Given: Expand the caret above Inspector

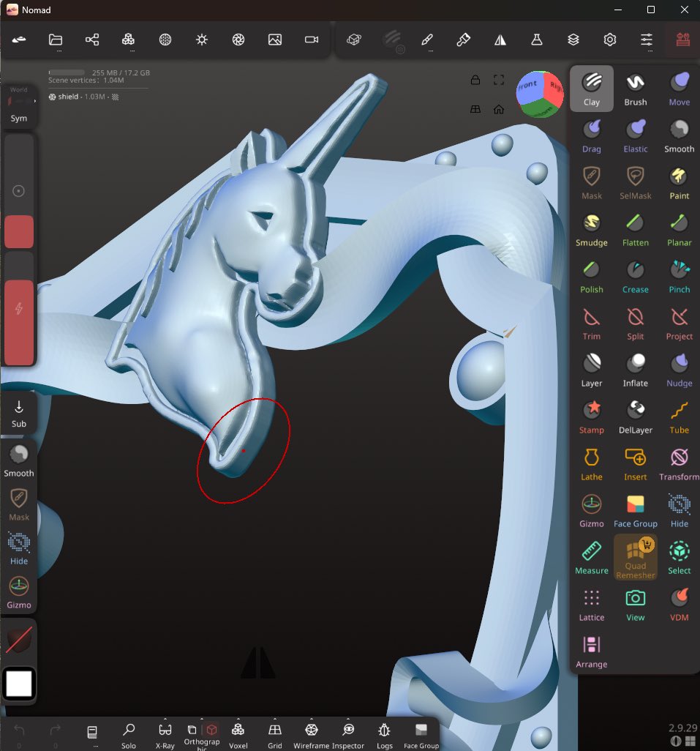Looking at the screenshot, I should pyautogui.click(x=348, y=719).
